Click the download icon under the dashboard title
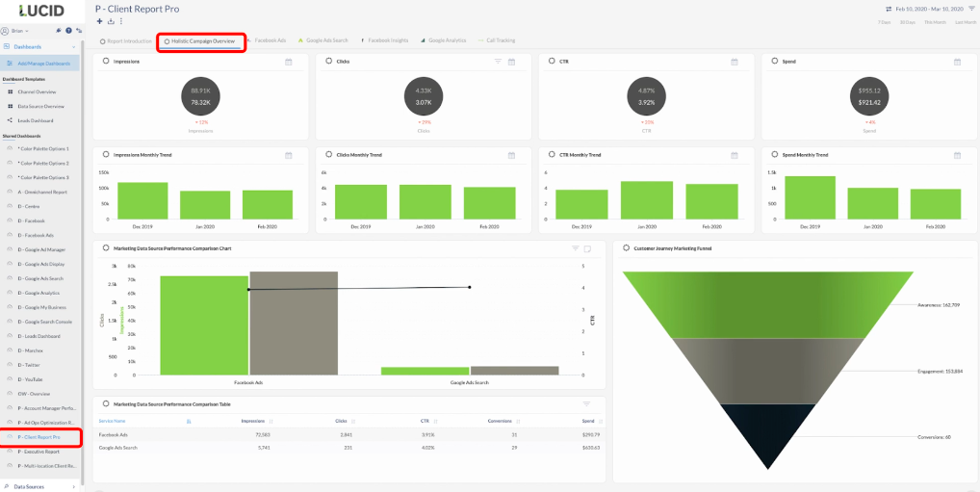 coord(111,21)
